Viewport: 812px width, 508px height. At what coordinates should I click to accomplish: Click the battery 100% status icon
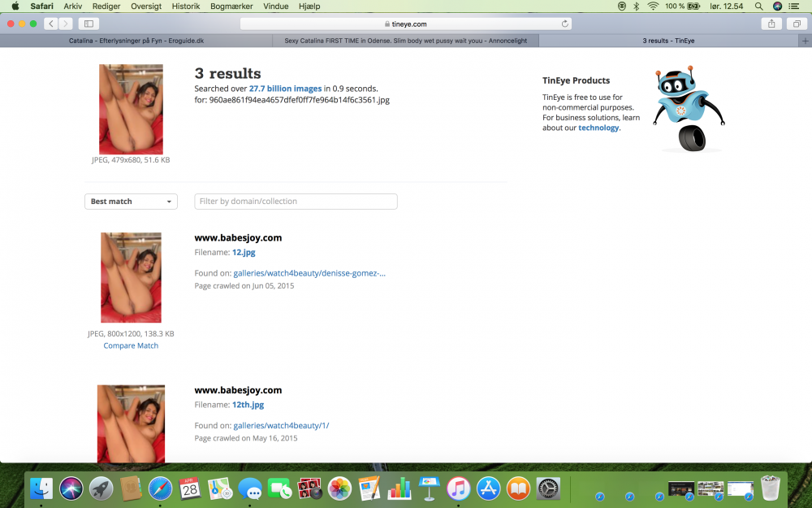(x=683, y=7)
